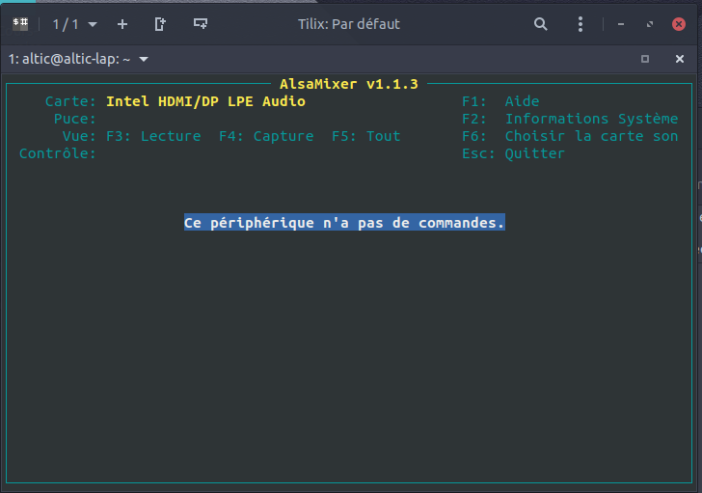Click the Intel HDMI/DP LPE Audio card name
The height and width of the screenshot is (493, 702).
[205, 102]
